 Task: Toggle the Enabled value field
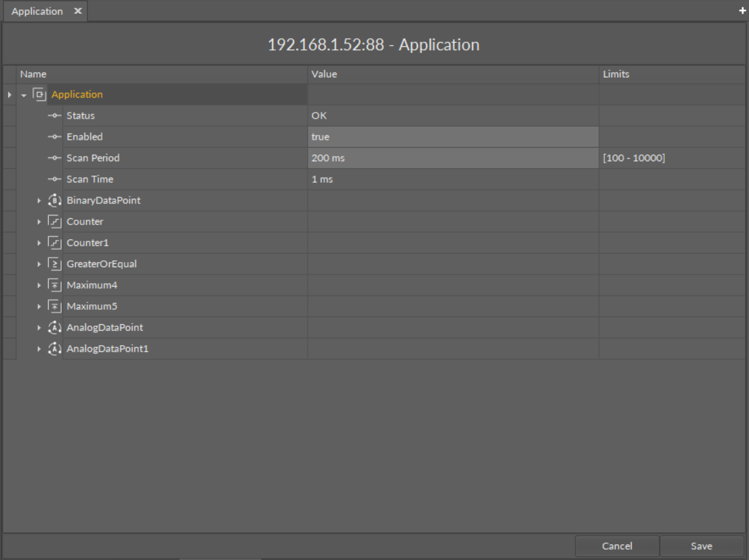453,137
